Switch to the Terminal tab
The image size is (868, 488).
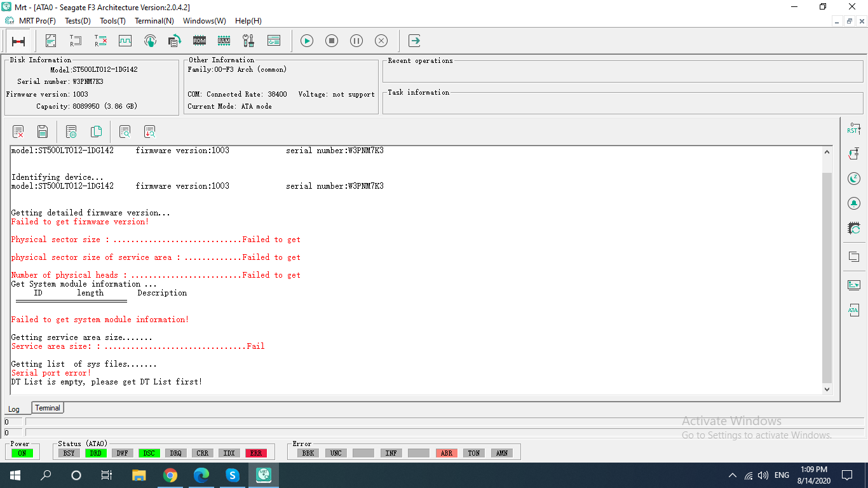tap(48, 408)
